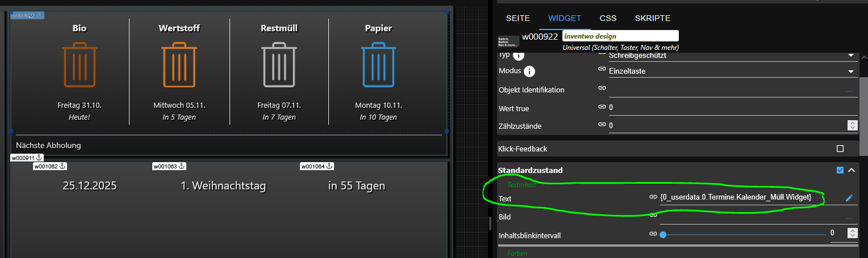Switch to the WIDGET tab
The width and height of the screenshot is (868, 258).
(x=565, y=18)
